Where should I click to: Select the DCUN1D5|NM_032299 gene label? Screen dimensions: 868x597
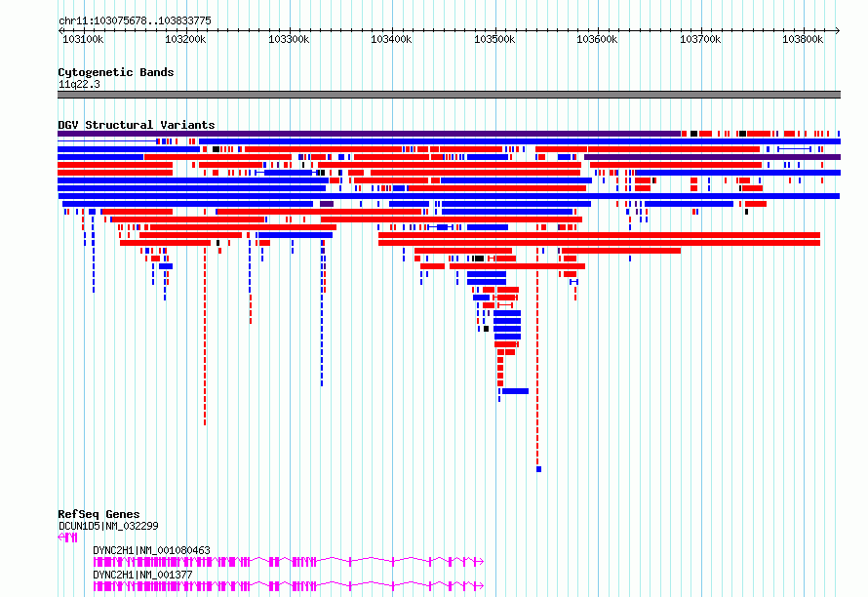[108, 526]
